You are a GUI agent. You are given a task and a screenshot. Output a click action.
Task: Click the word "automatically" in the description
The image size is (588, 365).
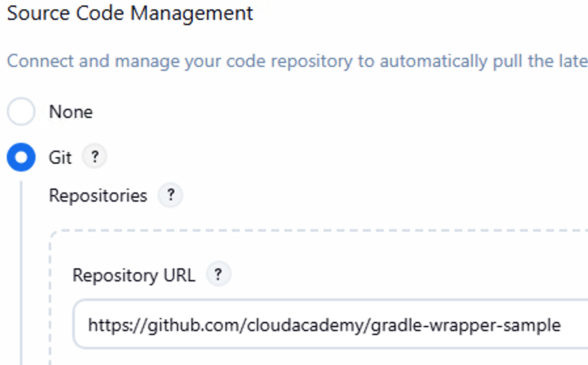pyautogui.click(x=433, y=61)
